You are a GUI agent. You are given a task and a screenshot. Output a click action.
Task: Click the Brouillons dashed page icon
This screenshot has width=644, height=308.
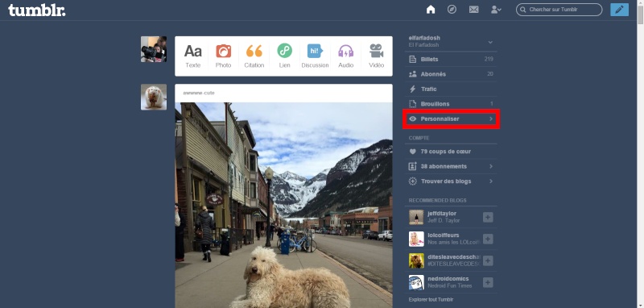[413, 104]
